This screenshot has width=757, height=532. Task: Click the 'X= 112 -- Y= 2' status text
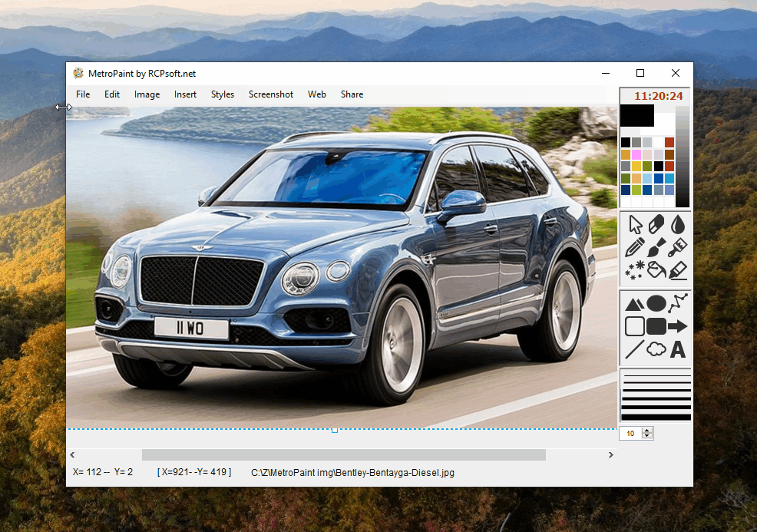click(103, 472)
